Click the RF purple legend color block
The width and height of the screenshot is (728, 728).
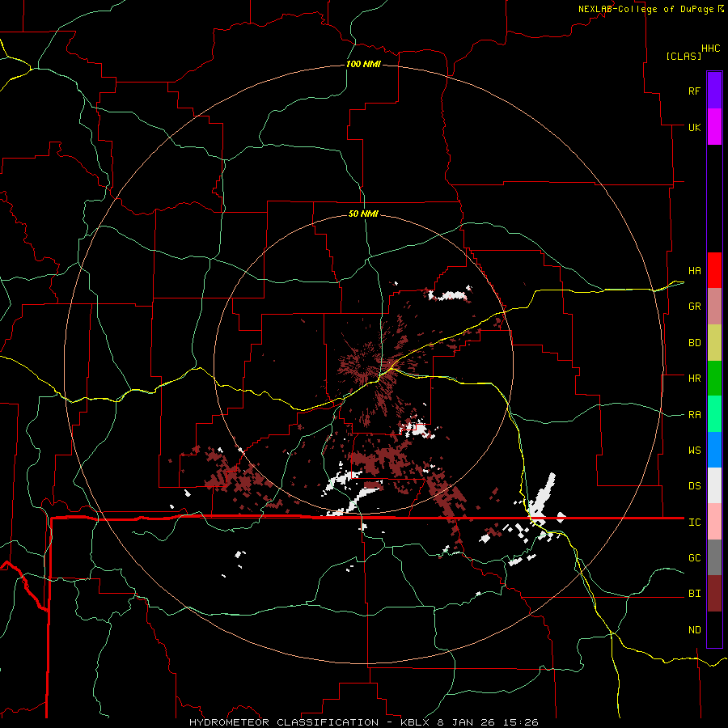pyautogui.click(x=714, y=91)
